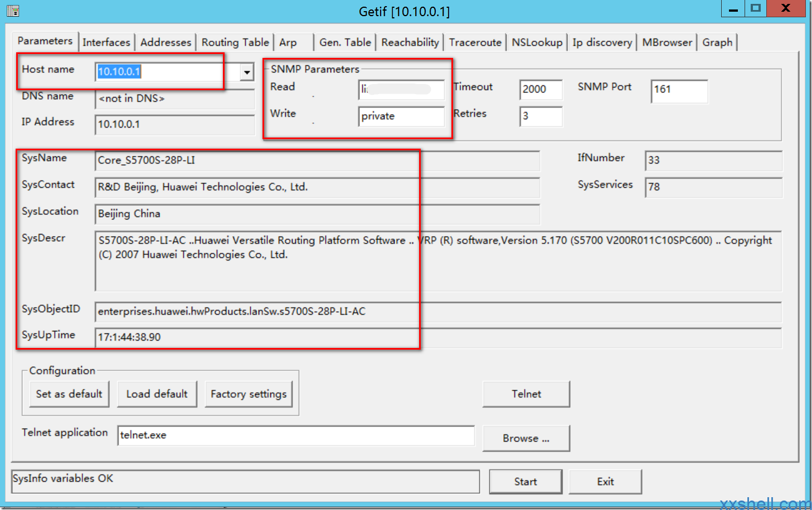Screen dimensions: 812x510
Task: Click the SysLocation field with Beijing China
Action: point(317,214)
